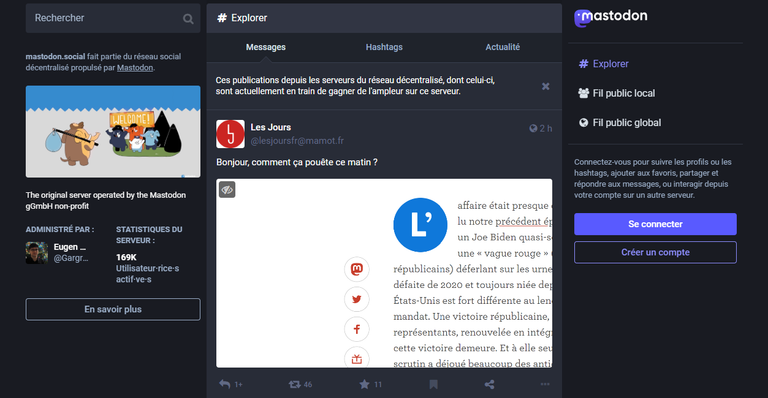Click the Mastodon logo
This screenshot has width=768, height=398.
tap(610, 18)
